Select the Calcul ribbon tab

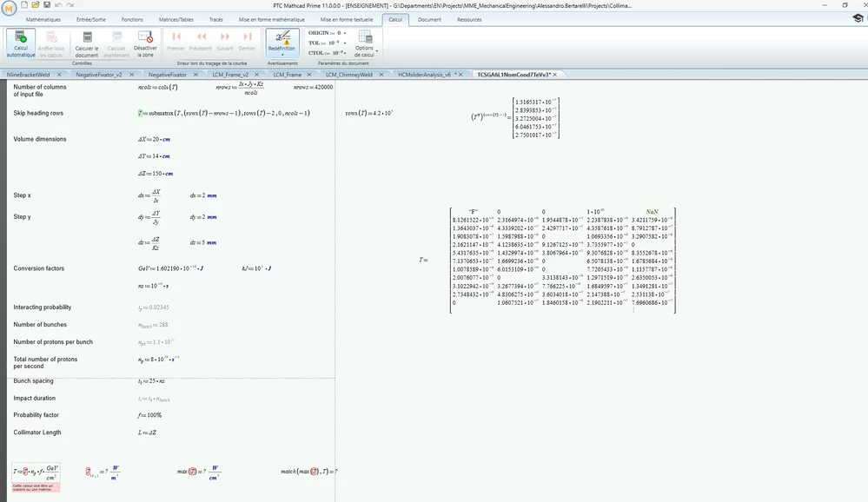pyautogui.click(x=395, y=19)
